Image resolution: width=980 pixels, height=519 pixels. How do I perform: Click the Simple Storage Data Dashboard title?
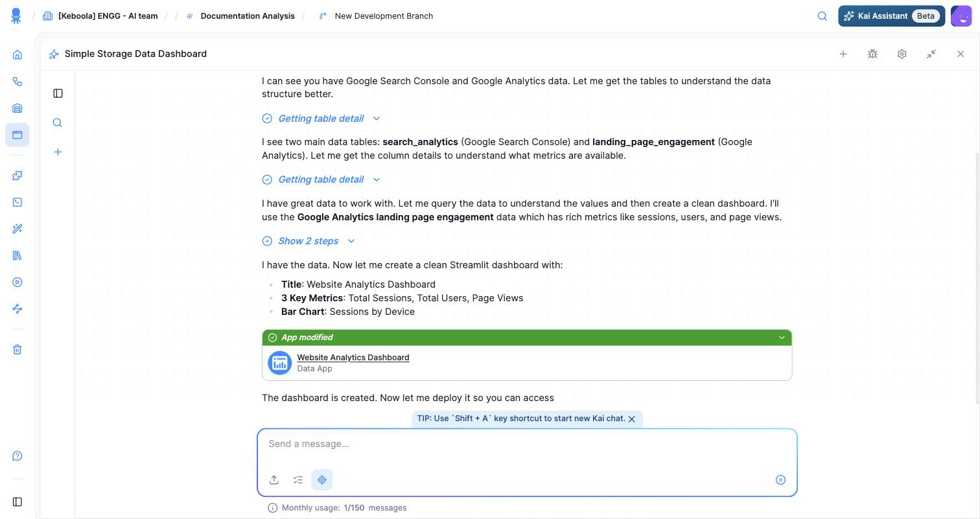click(x=135, y=54)
